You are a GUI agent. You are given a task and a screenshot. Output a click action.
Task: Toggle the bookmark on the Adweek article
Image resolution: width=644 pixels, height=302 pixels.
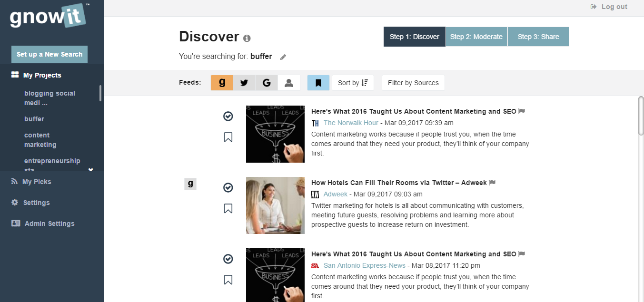pyautogui.click(x=228, y=208)
